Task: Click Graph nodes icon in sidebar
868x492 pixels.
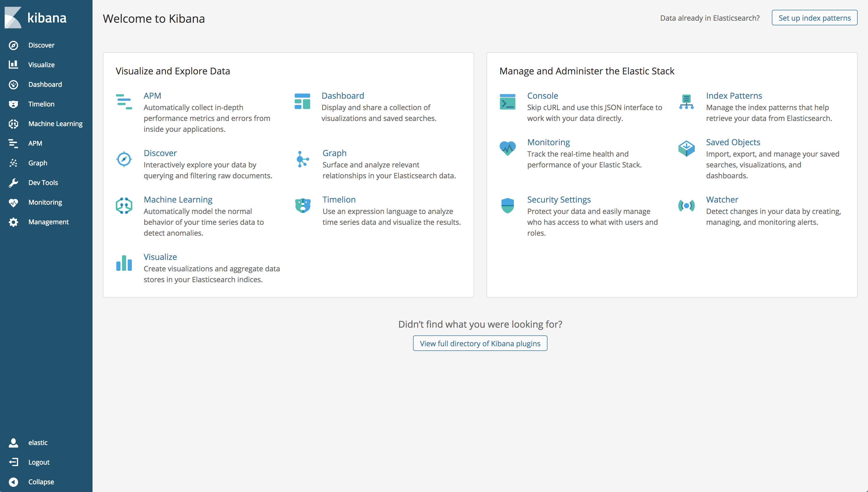Action: coord(13,163)
